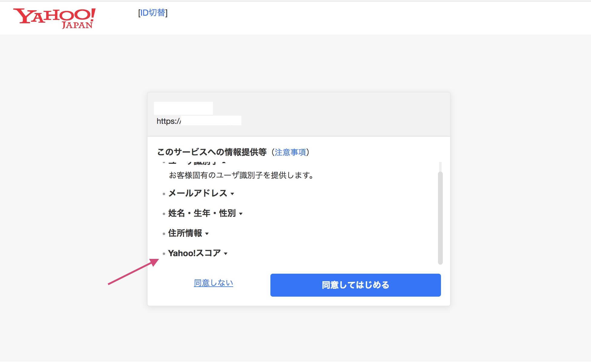Click the 住所情報 down arrow icon
The image size is (591, 364).
207,234
